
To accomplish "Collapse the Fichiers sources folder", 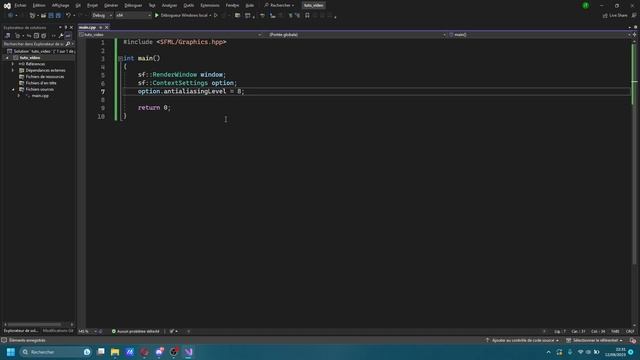I will click(13, 89).
